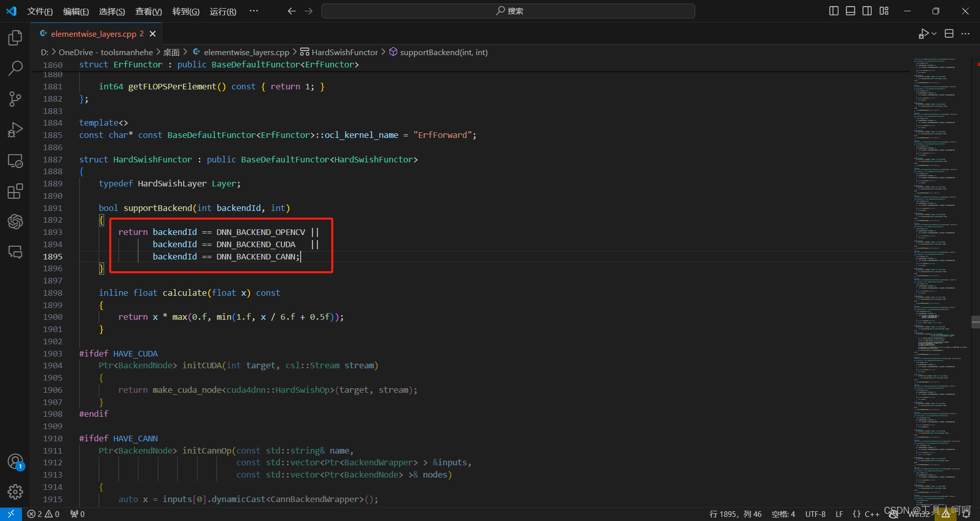Open the 运行(R) menu
The image size is (980, 521).
223,11
